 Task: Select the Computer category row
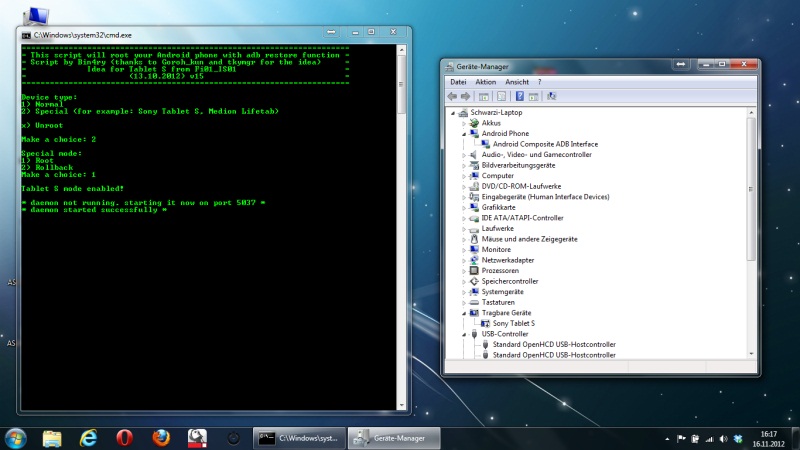pos(497,176)
